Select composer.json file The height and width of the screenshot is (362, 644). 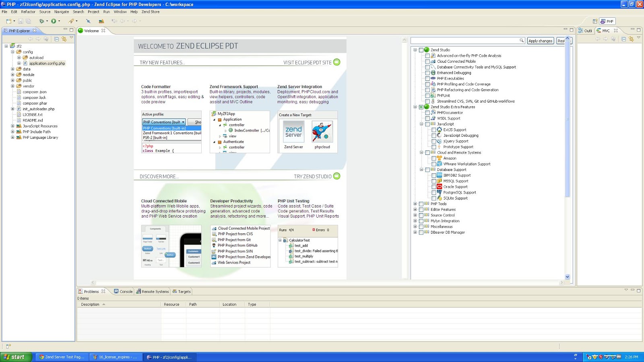[35, 92]
